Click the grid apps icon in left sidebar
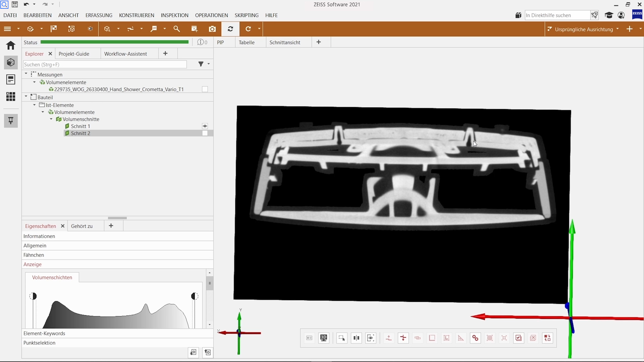644x362 pixels. coord(11,97)
